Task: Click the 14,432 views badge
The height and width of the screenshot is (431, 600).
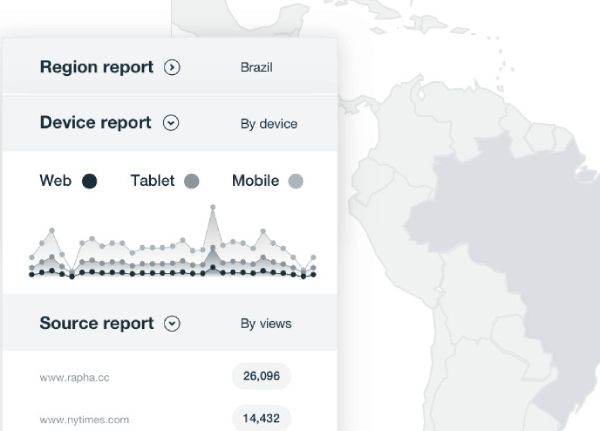Action: [261, 418]
